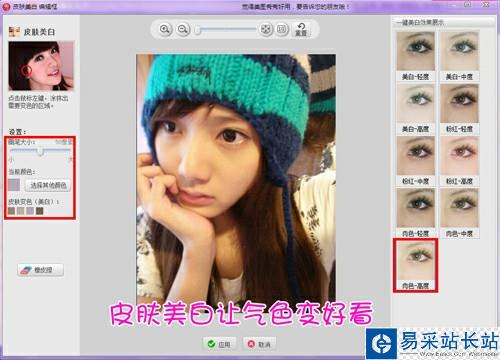Click the maximize window button
The height and width of the screenshot is (360, 500).
point(468,5)
